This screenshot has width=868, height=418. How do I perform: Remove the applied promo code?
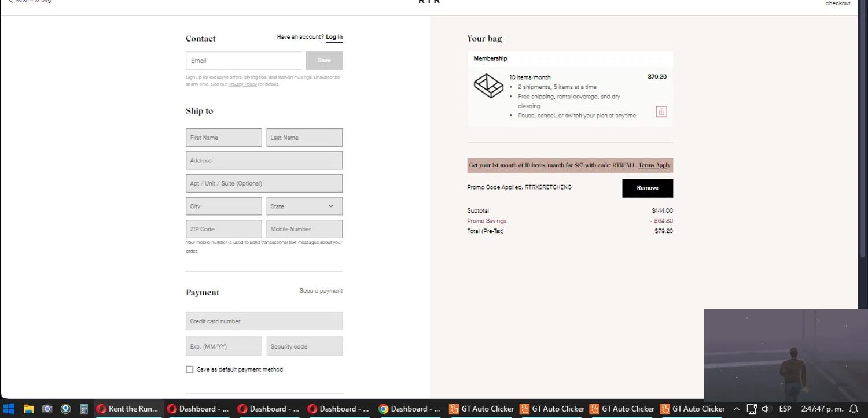(647, 188)
